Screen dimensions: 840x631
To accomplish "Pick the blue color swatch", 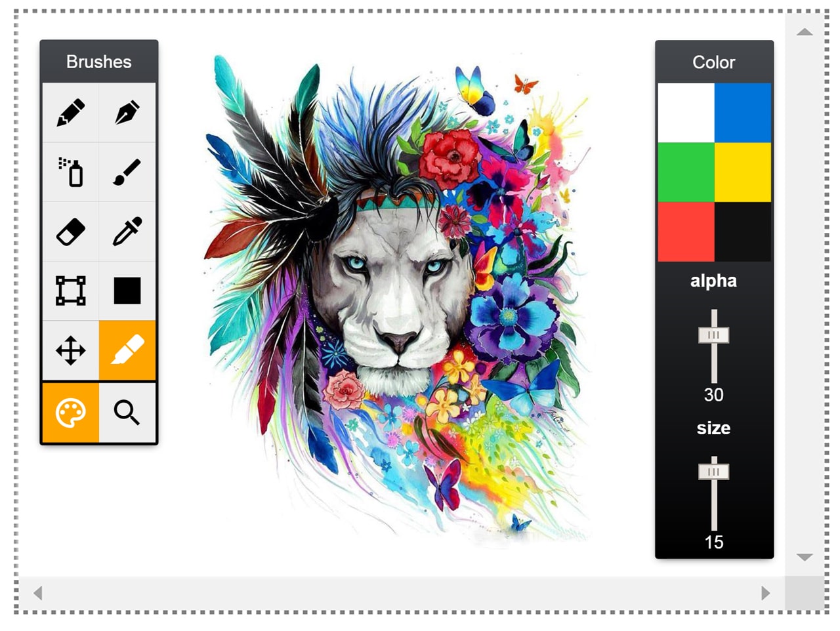I will tap(742, 113).
